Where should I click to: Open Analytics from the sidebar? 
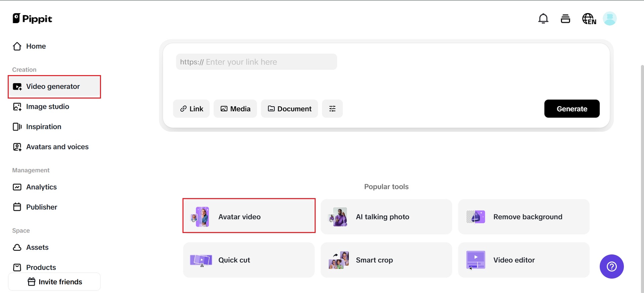coord(41,187)
